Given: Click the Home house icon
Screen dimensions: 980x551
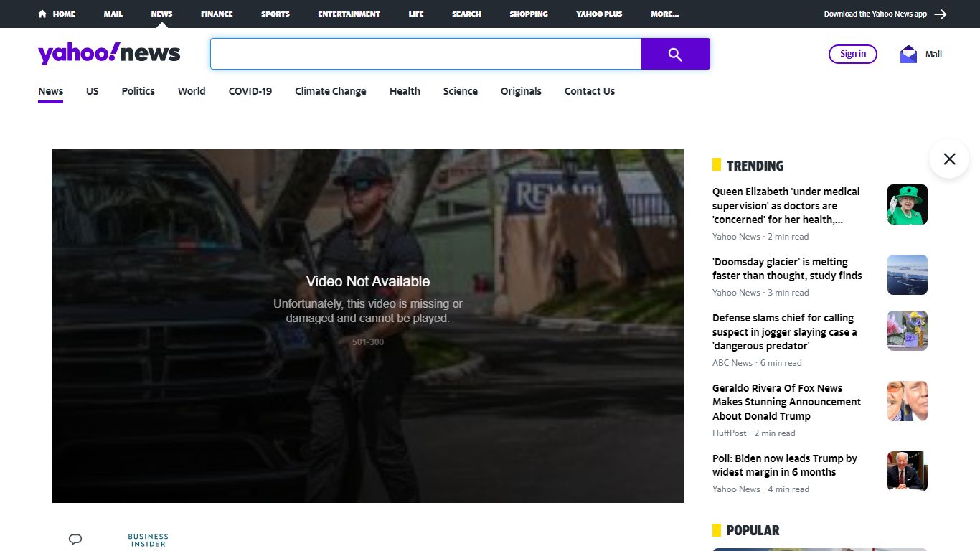Looking at the screenshot, I should [42, 14].
